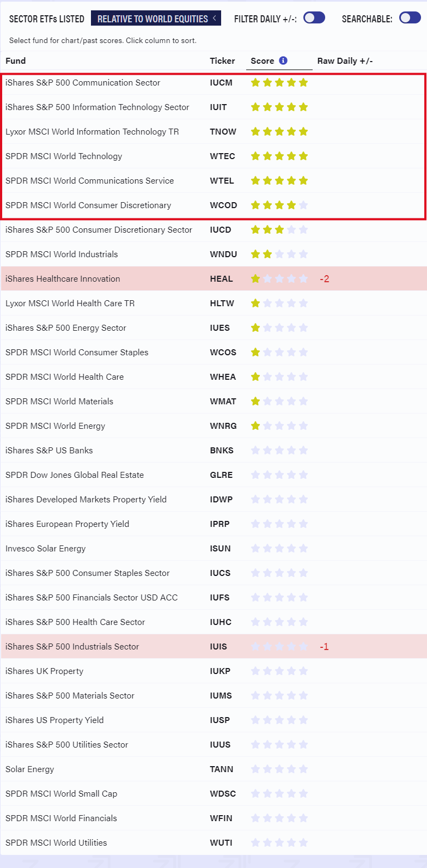Click the three-star rating for IUCD
The width and height of the screenshot is (427, 868).
(x=279, y=230)
